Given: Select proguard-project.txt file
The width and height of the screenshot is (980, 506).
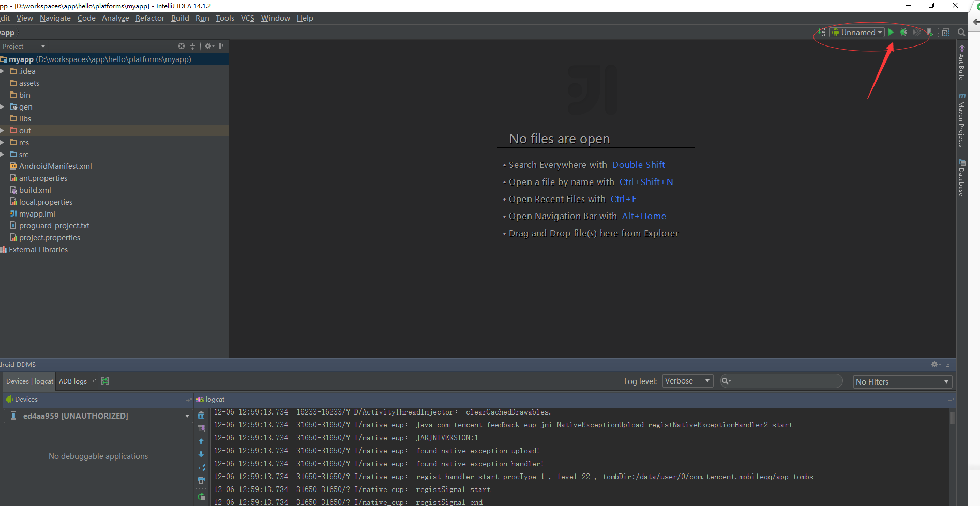Looking at the screenshot, I should [54, 226].
